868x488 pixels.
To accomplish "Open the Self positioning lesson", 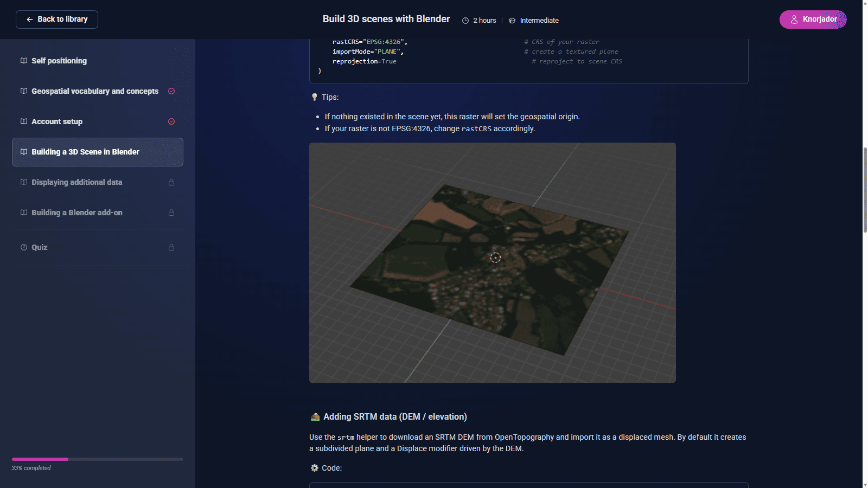I will [59, 61].
